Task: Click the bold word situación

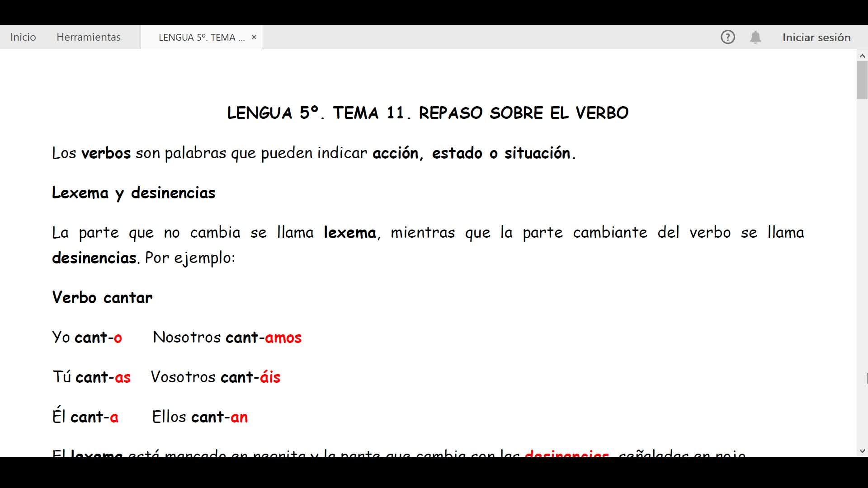Action: pos(537,153)
